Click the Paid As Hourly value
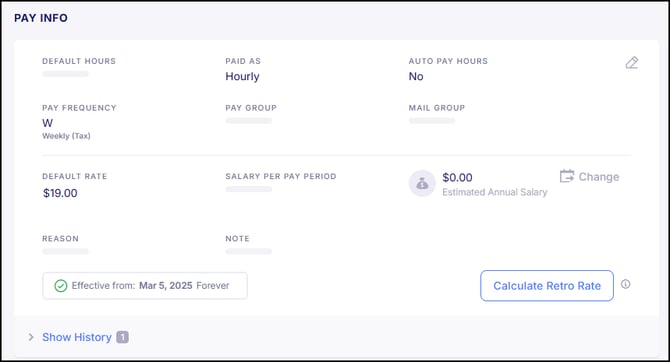The image size is (670, 362). tap(242, 77)
